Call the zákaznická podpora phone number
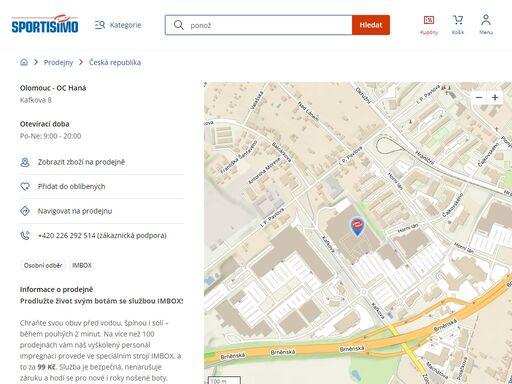This screenshot has height=384, width=512. [x=102, y=236]
